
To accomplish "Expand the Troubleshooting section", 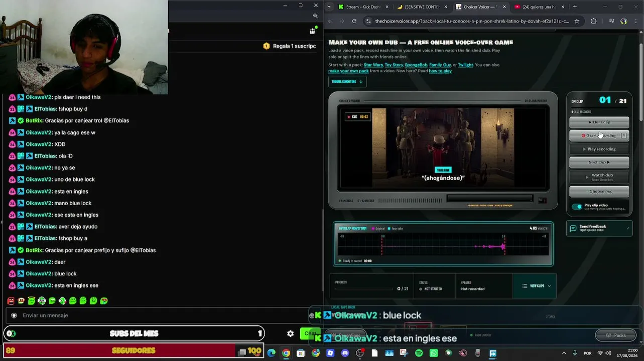I will (x=347, y=81).
